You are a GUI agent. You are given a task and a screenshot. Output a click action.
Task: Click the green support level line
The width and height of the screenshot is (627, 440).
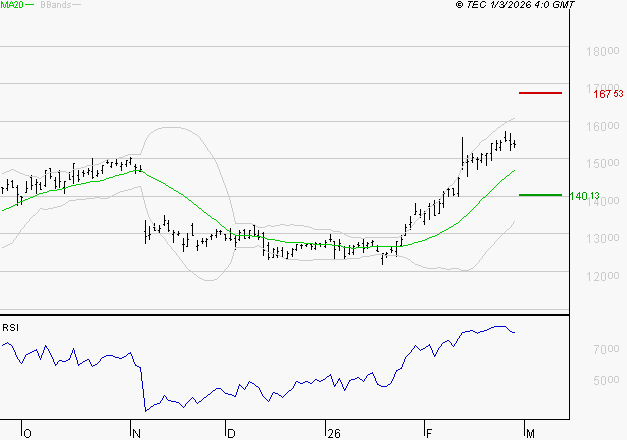[540, 195]
